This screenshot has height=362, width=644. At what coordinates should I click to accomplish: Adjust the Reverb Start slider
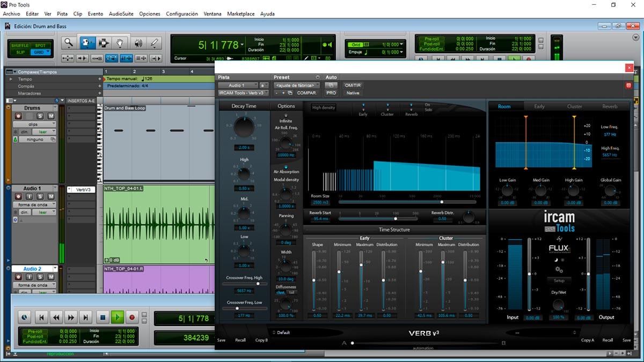(379, 219)
